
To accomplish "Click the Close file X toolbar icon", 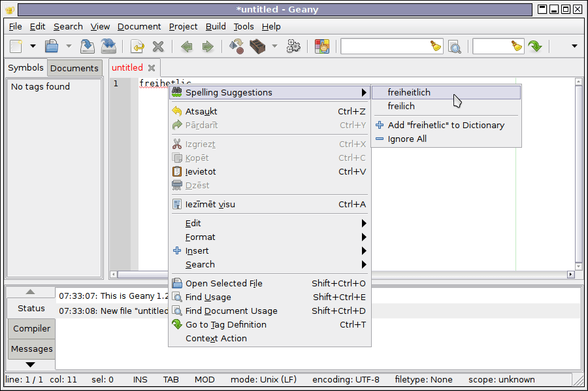I will (158, 46).
